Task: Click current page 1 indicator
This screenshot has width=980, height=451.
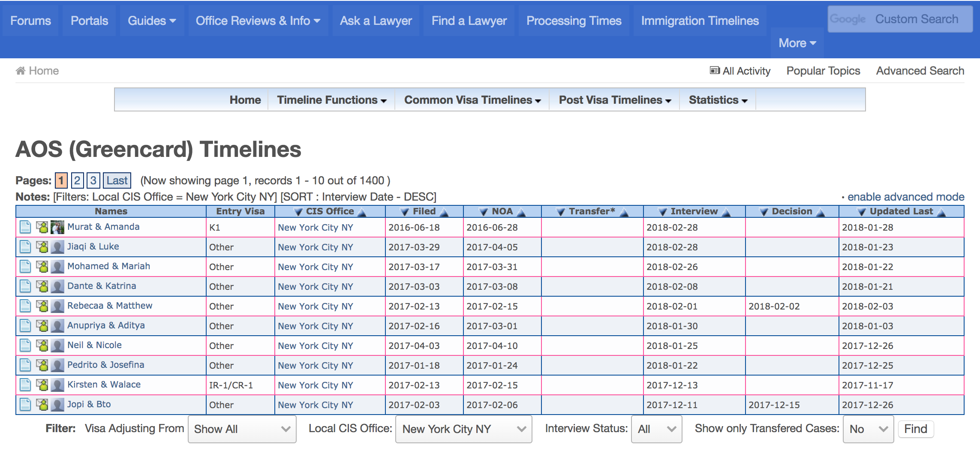Action: [x=61, y=180]
